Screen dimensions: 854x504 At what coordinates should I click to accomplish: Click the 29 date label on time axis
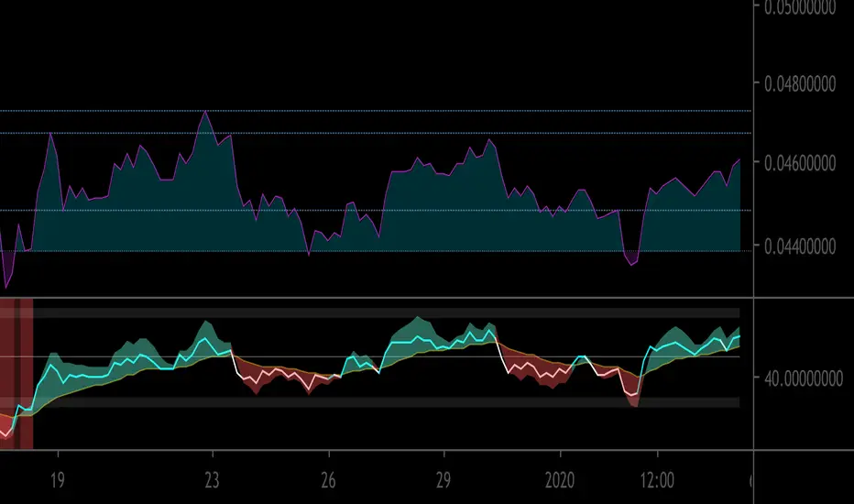tap(443, 480)
